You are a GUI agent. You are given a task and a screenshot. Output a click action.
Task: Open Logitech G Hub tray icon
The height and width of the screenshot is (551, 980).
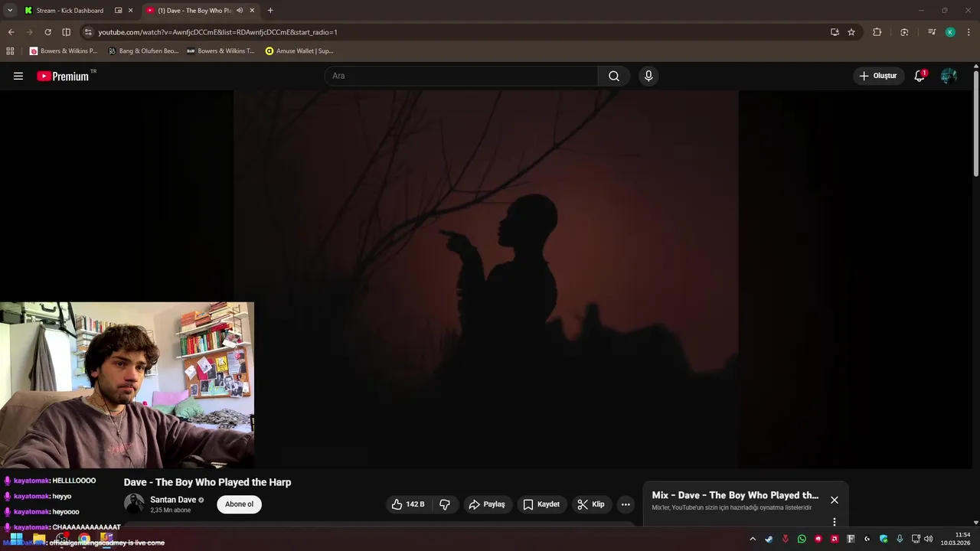[x=867, y=539]
